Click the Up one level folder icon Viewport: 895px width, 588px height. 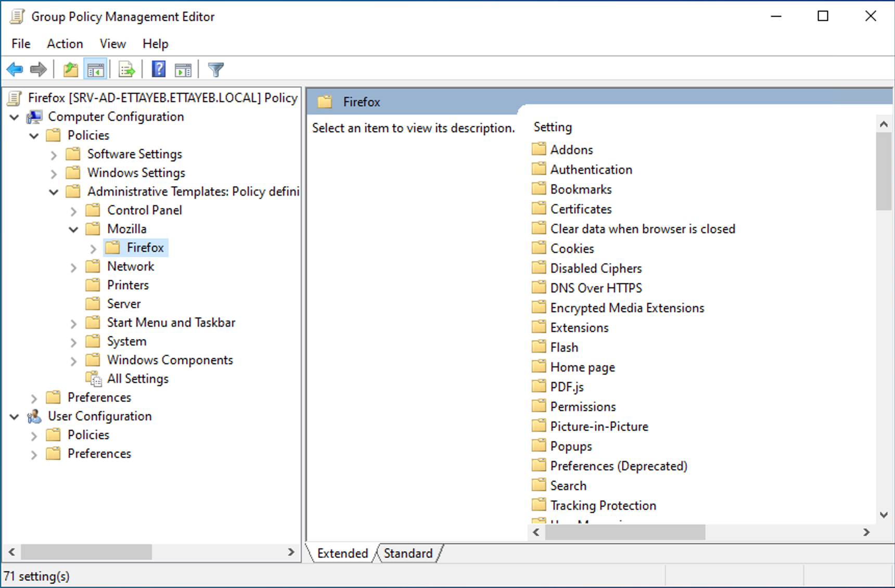[70, 69]
